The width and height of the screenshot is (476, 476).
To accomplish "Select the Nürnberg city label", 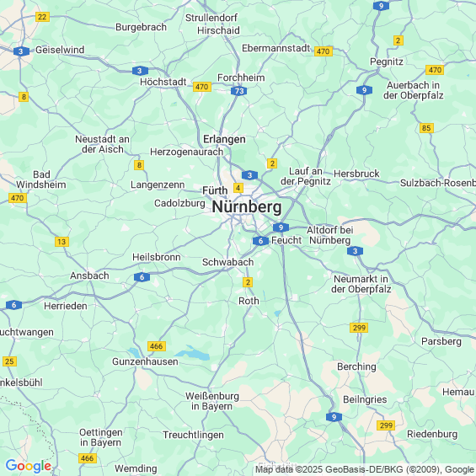I will click(247, 207).
